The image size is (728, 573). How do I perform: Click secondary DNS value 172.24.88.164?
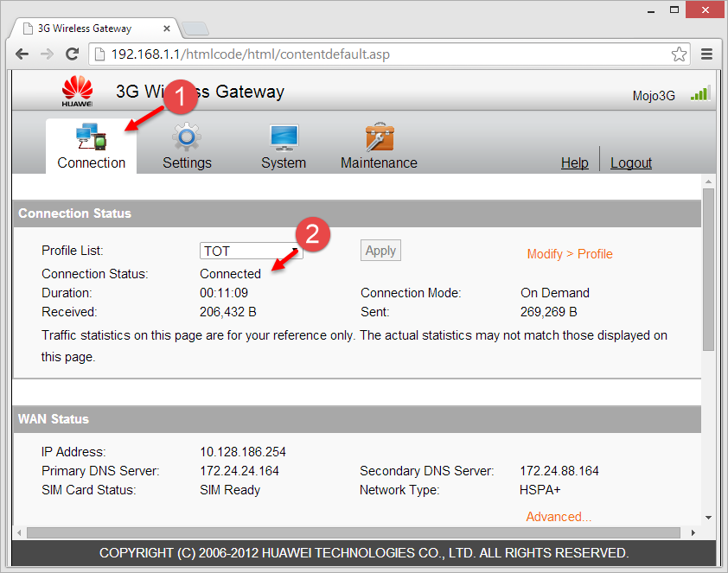559,471
